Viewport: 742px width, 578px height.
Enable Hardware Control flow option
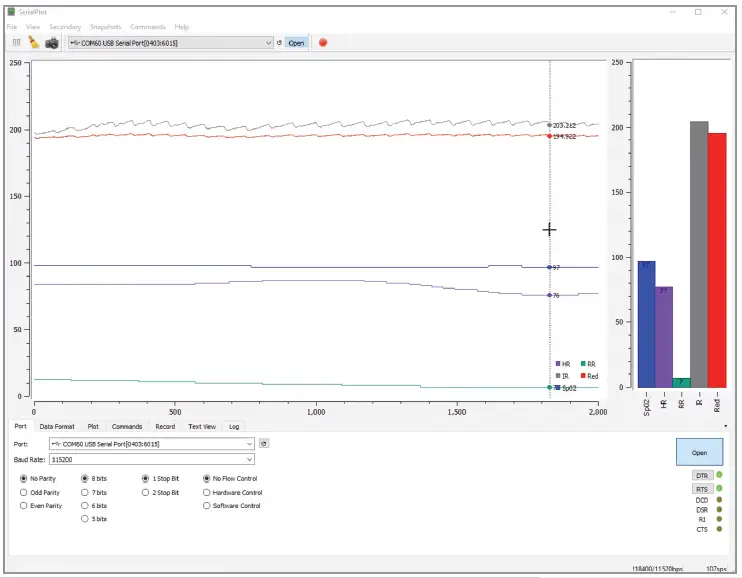point(207,492)
